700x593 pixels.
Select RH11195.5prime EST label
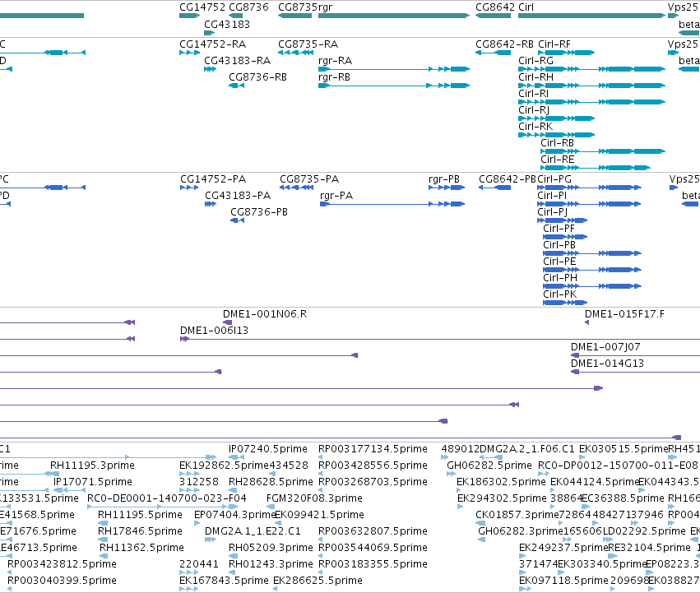(140, 516)
